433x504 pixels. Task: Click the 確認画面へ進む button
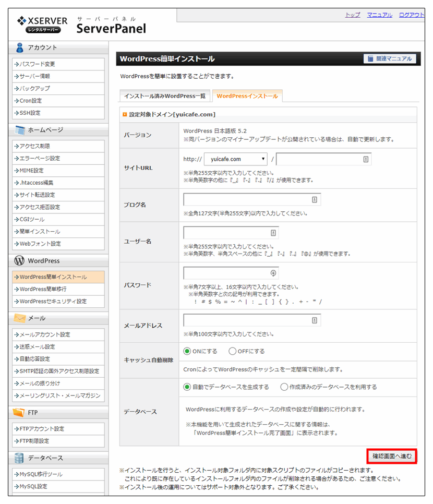click(x=392, y=456)
